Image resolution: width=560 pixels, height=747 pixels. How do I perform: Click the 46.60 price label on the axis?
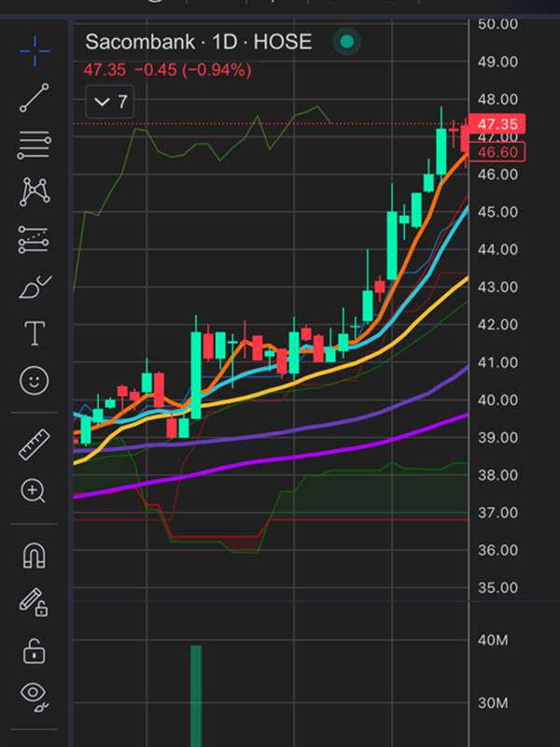[x=497, y=152]
